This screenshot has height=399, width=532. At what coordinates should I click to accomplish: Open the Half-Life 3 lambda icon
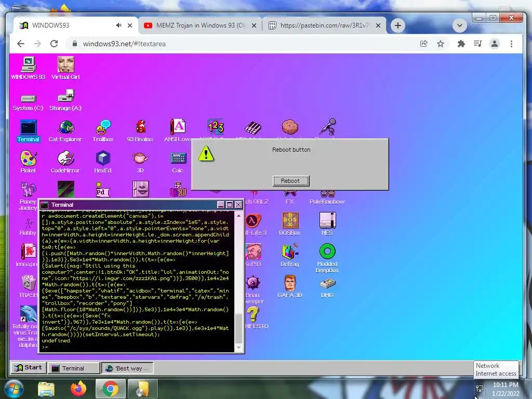[254, 224]
